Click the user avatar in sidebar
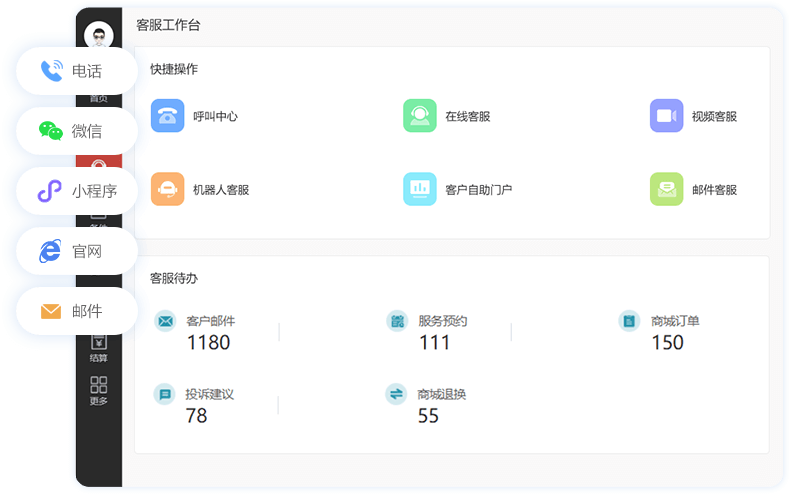Screen dimensions: 790x494 point(99,35)
